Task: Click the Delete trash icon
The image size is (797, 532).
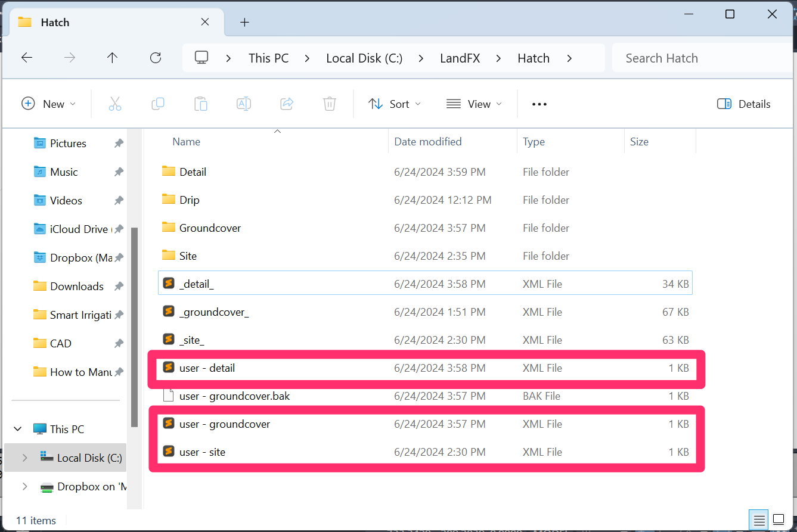Action: click(330, 104)
